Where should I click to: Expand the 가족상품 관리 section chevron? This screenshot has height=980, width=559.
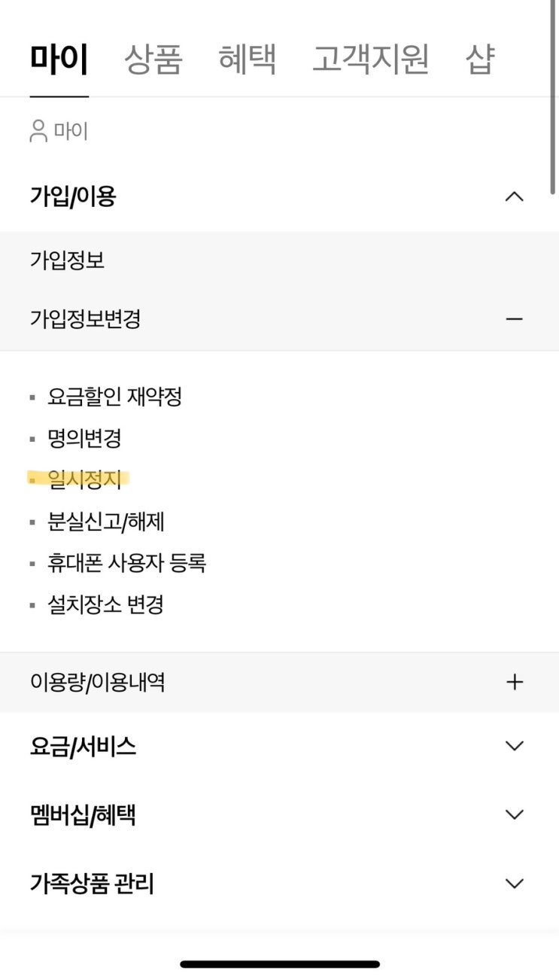click(x=514, y=883)
